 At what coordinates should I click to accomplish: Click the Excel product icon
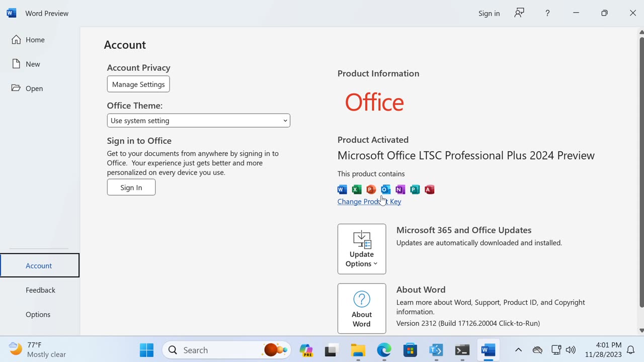click(x=357, y=190)
